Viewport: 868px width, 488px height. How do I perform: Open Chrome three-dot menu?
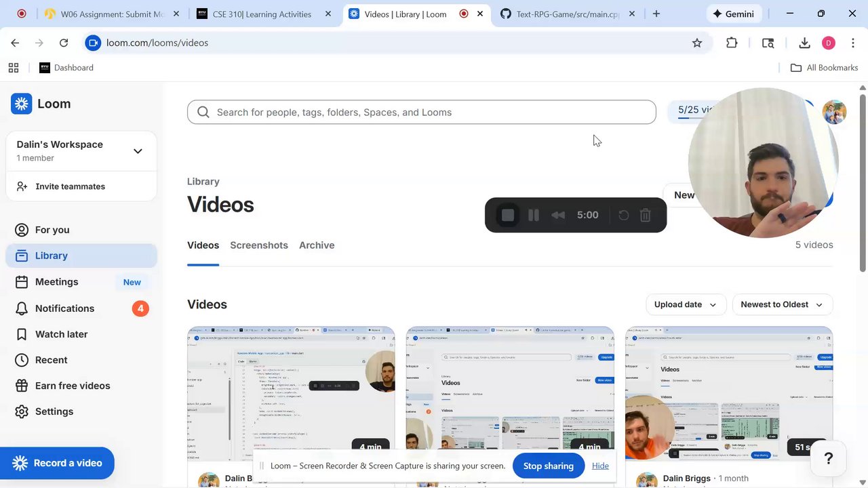(852, 43)
